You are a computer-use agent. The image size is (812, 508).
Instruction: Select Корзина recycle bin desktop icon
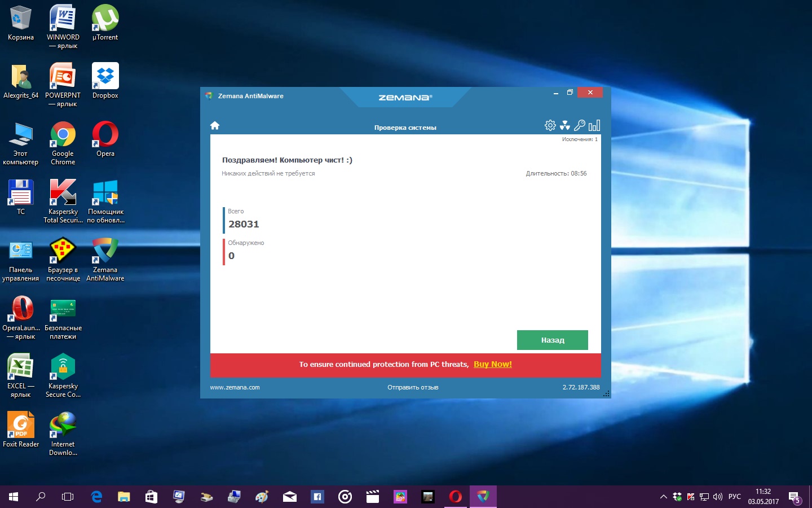click(21, 23)
